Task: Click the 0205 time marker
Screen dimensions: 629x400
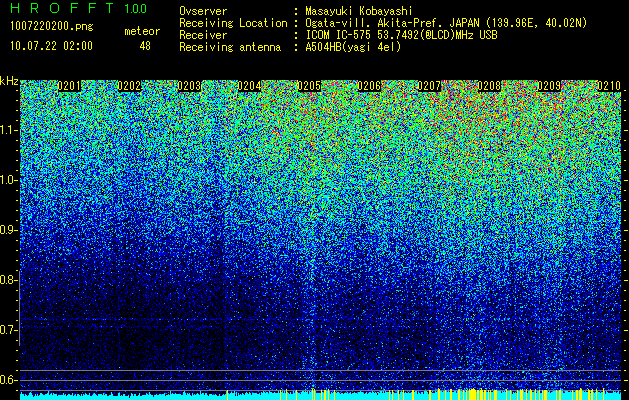Action: [x=309, y=86]
